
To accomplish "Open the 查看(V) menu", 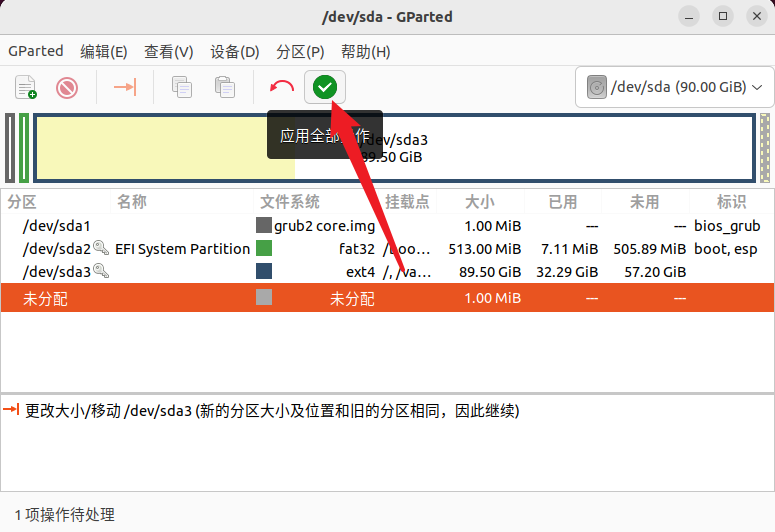I will pos(168,52).
